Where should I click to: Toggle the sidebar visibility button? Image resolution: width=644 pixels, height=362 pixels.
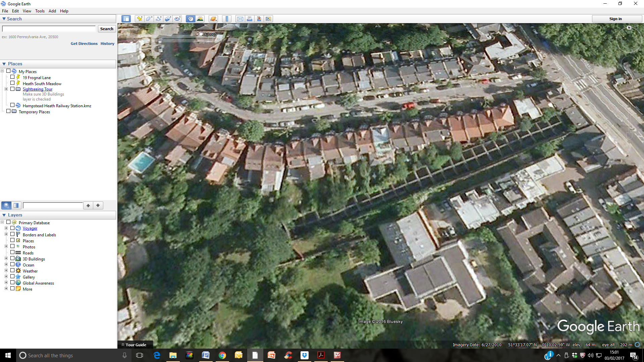click(126, 19)
